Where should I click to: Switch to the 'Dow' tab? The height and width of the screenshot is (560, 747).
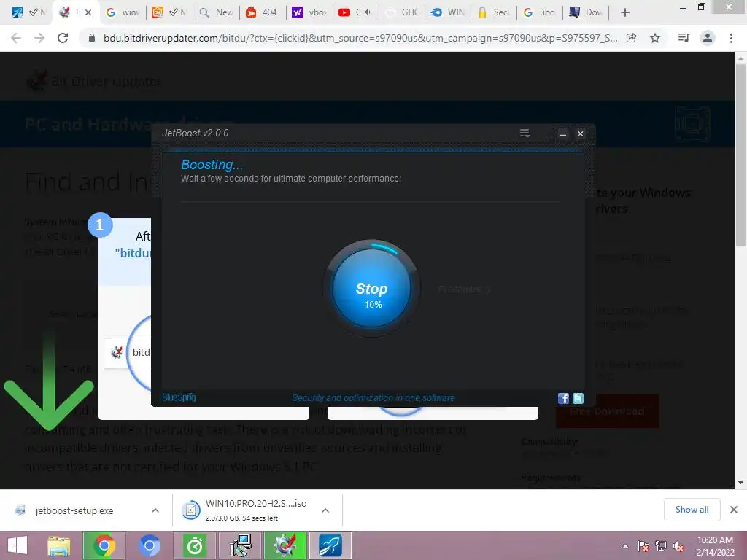tap(587, 12)
